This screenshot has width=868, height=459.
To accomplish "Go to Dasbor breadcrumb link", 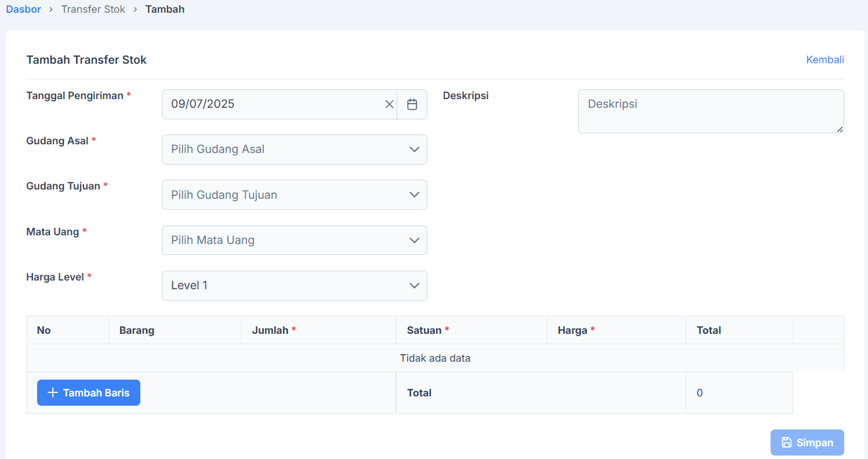I will (x=24, y=9).
